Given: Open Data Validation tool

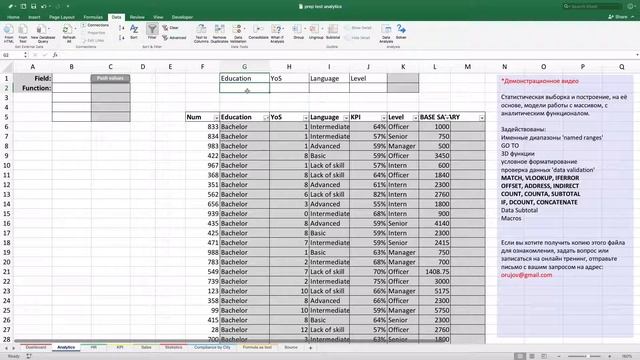Looking at the screenshot, I should [238, 33].
